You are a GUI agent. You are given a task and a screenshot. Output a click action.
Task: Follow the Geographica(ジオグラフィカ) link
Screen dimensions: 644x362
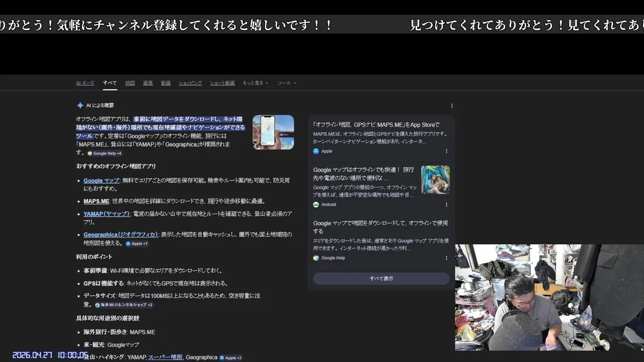tap(121, 234)
